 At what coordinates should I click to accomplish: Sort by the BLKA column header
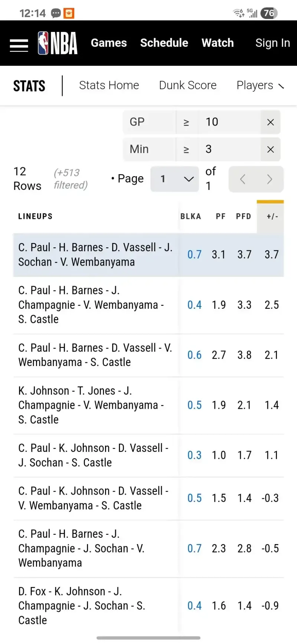191,217
